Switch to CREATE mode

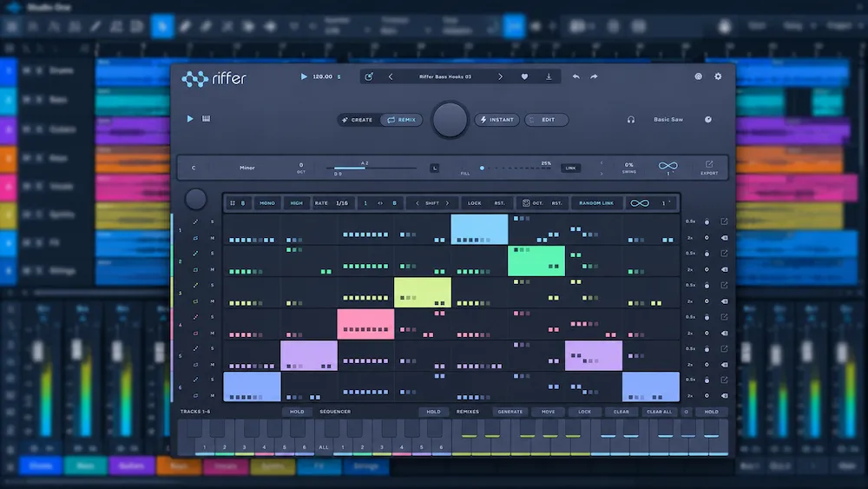click(358, 120)
